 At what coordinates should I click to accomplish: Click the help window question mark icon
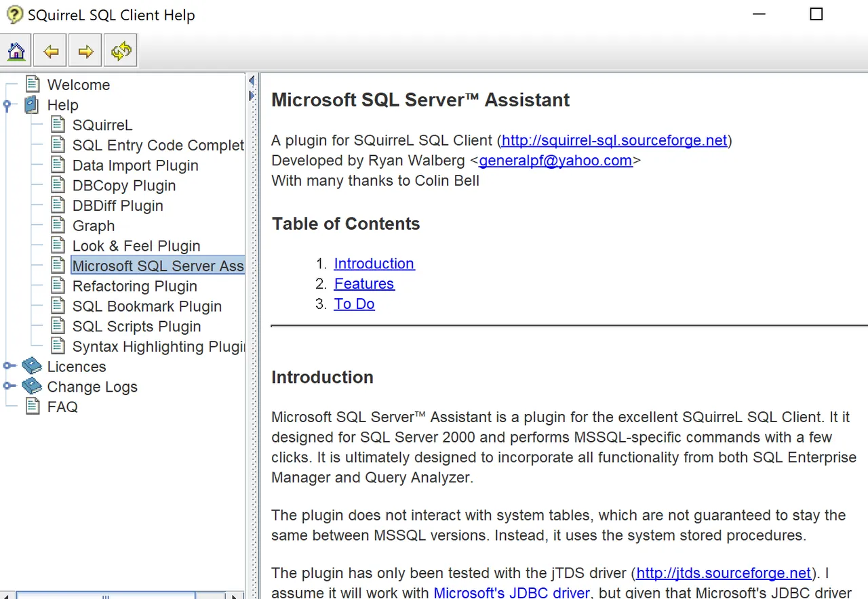[14, 14]
